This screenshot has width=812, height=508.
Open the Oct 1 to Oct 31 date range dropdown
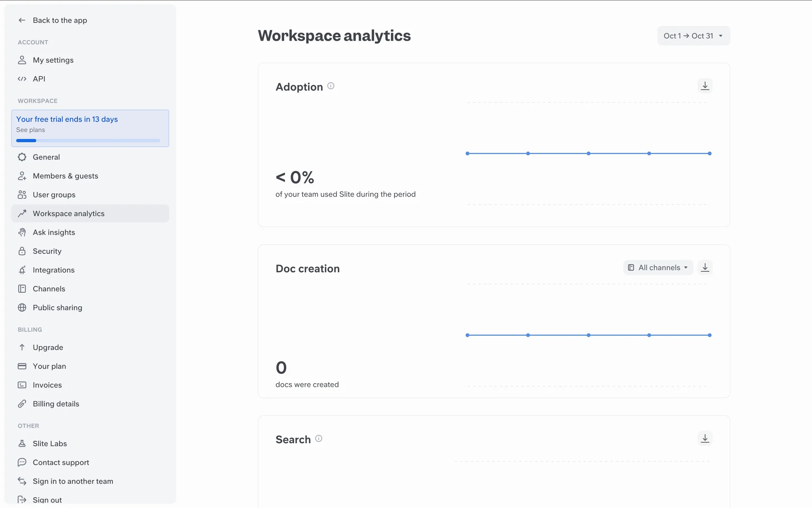(693, 36)
